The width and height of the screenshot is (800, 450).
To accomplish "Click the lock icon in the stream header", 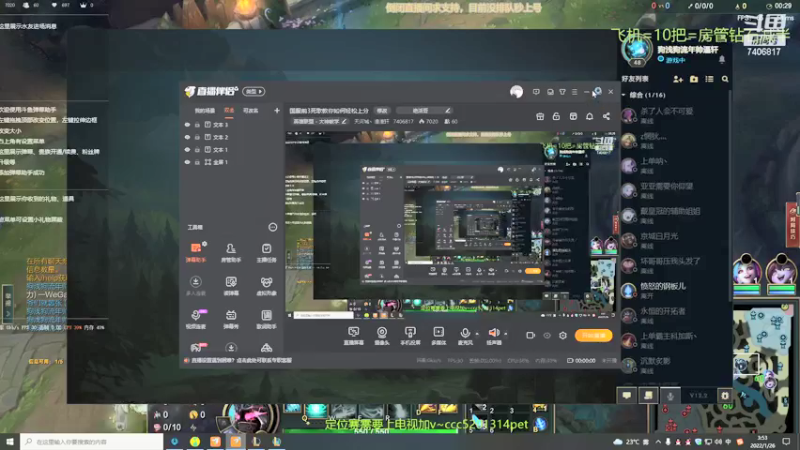I will pos(556,116).
